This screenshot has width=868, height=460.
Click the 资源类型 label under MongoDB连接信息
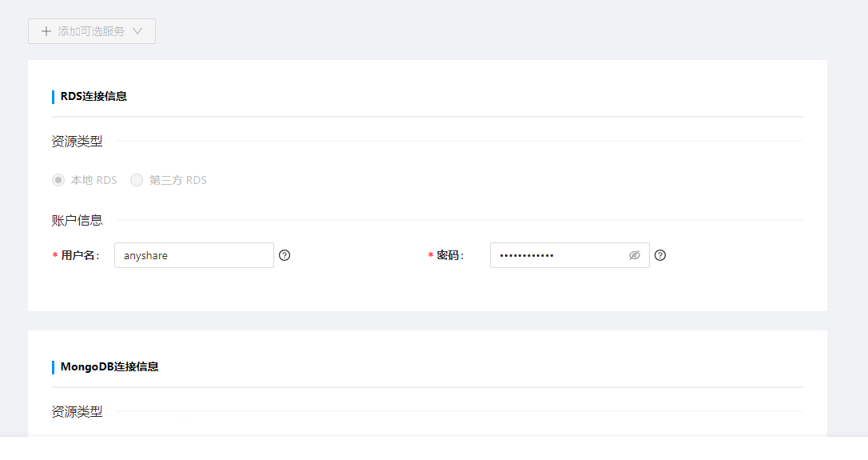pyautogui.click(x=77, y=412)
